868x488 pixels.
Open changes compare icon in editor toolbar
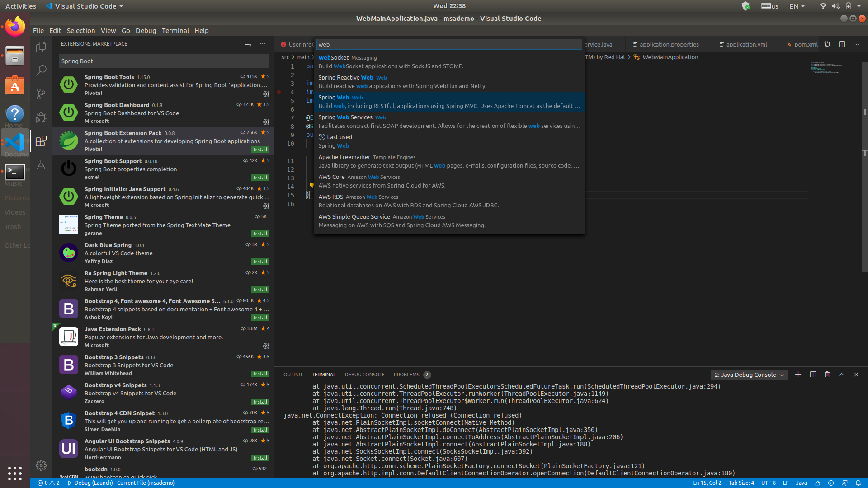click(x=827, y=44)
